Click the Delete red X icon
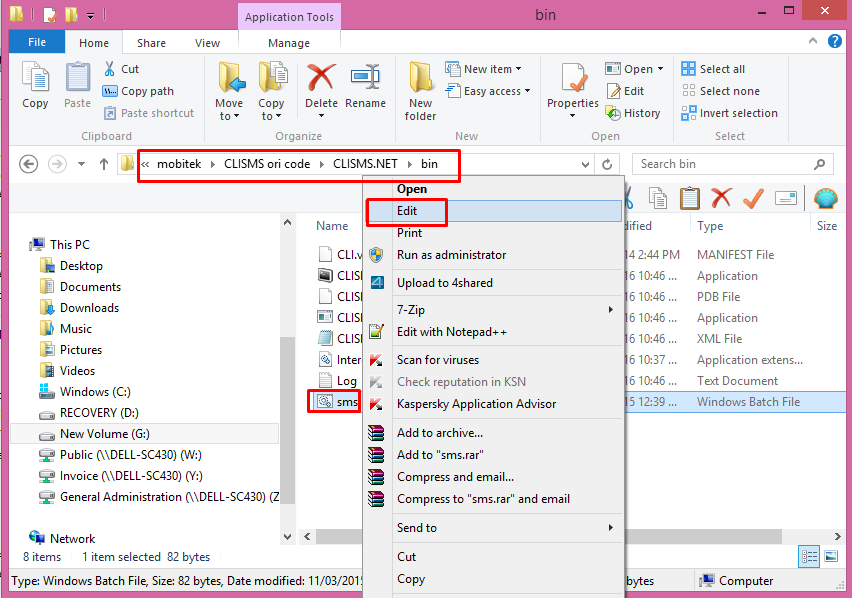The width and height of the screenshot is (852, 598). (321, 85)
